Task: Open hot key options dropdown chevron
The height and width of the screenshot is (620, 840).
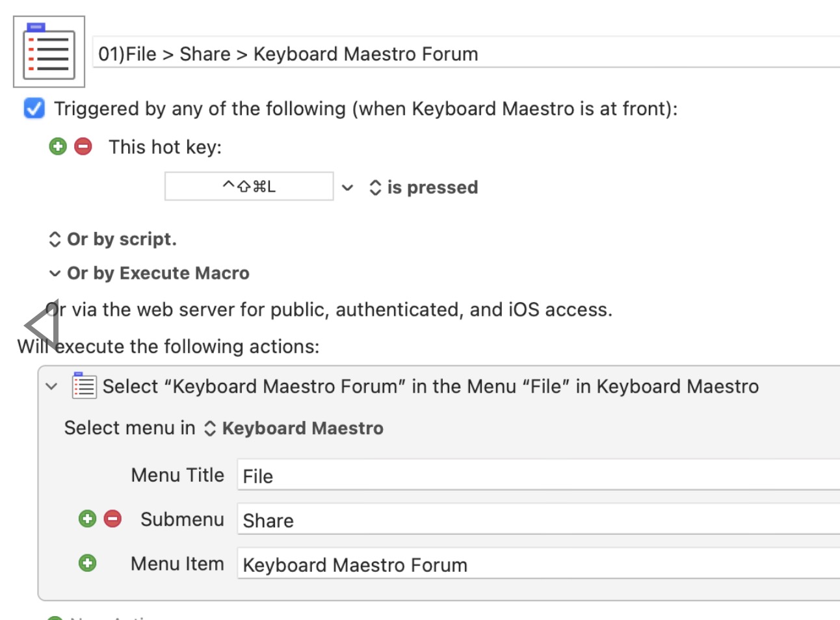Action: pos(348,188)
